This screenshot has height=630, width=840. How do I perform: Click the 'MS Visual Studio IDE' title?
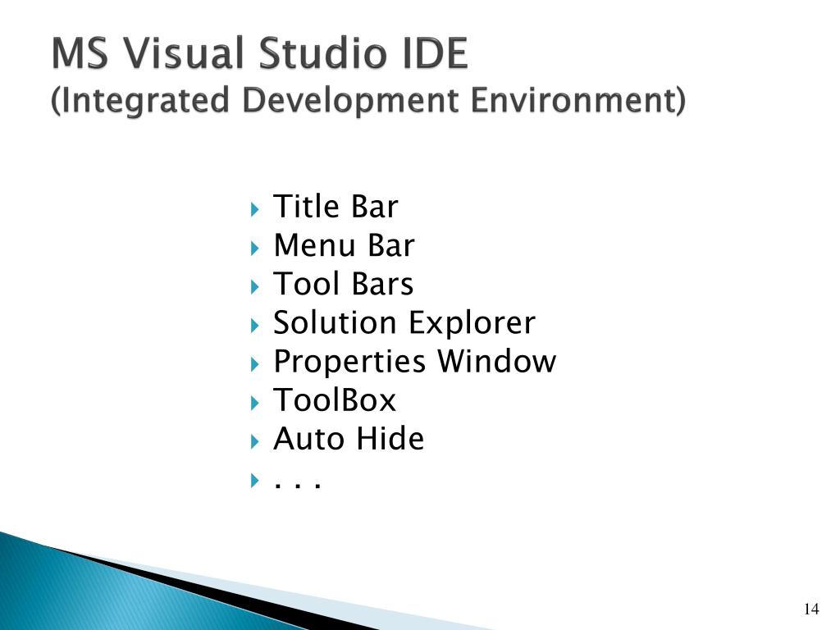tap(260, 53)
